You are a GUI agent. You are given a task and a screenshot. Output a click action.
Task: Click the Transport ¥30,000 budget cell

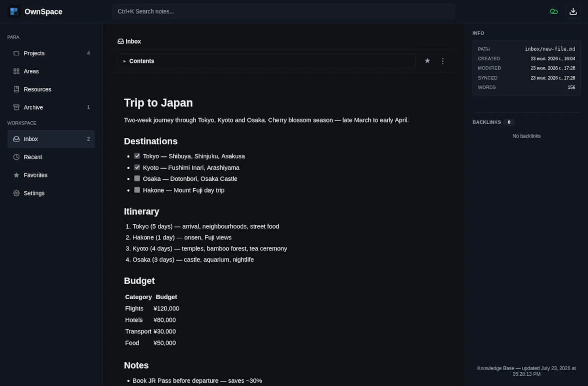tap(164, 331)
